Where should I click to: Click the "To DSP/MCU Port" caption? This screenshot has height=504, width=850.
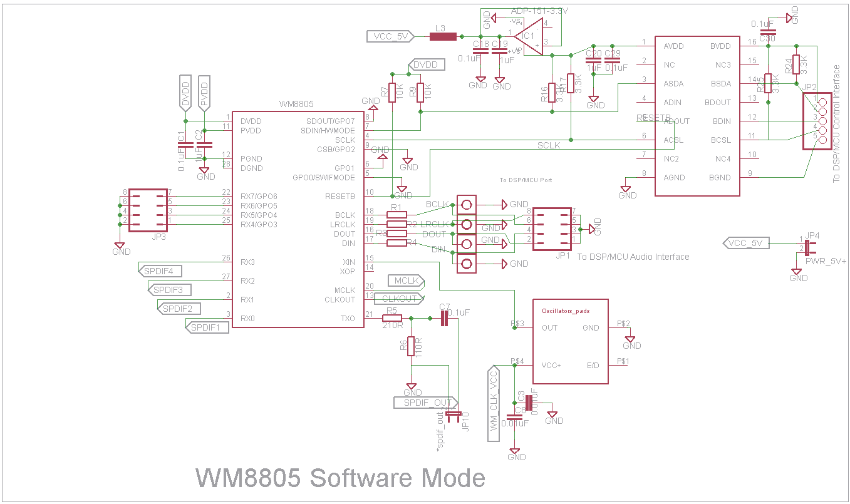tap(526, 180)
